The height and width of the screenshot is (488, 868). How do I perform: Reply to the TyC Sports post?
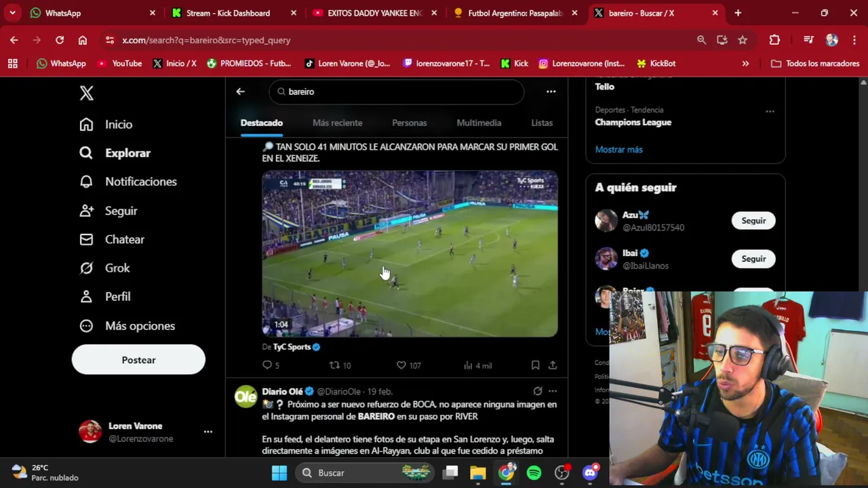pos(271,365)
